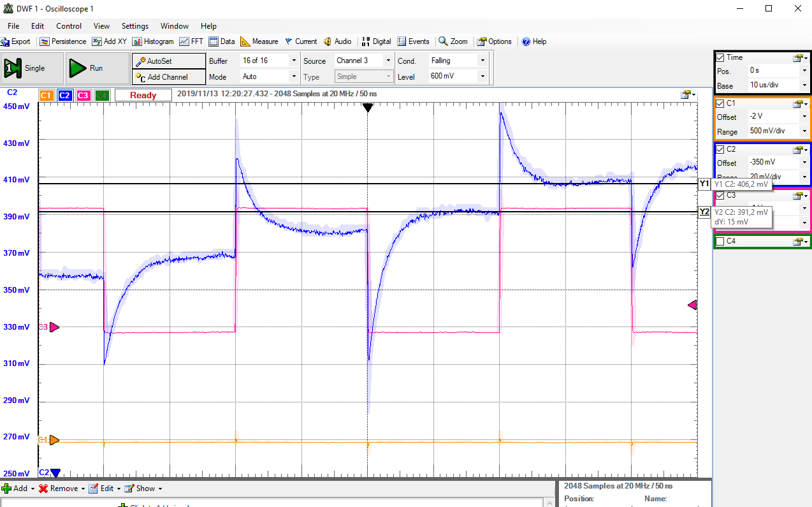Expand the trigger Source Channel 3 dropdown
Viewport: 812px width, 507px height.
pos(387,61)
